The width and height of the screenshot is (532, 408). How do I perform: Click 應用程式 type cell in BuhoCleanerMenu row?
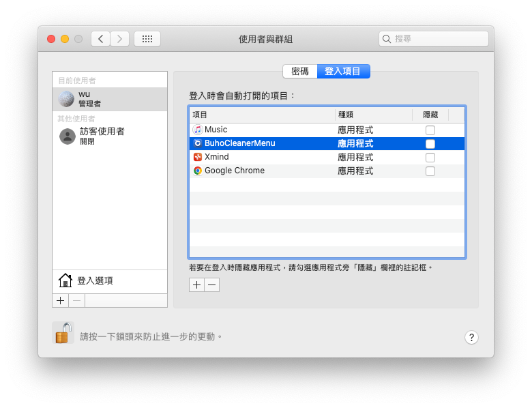tap(355, 143)
